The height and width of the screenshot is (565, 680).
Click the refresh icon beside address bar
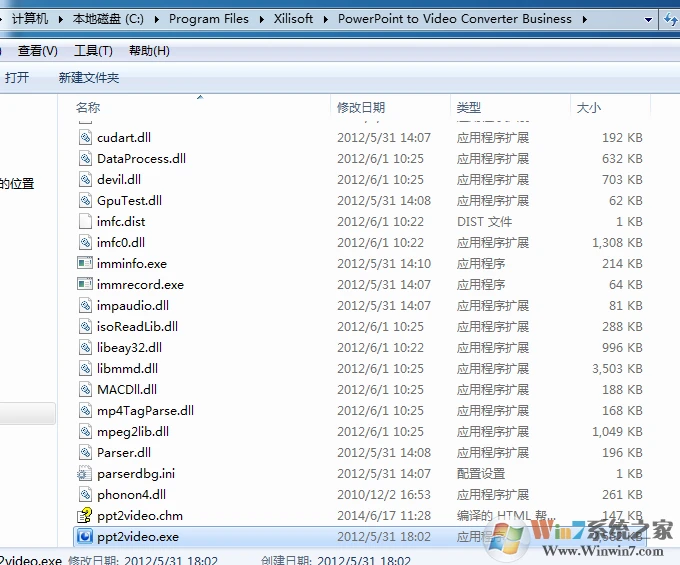[670, 19]
